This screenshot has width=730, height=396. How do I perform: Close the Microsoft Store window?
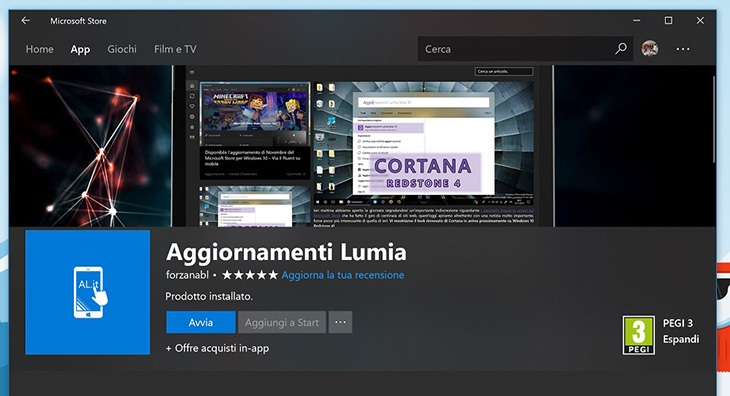[x=700, y=20]
